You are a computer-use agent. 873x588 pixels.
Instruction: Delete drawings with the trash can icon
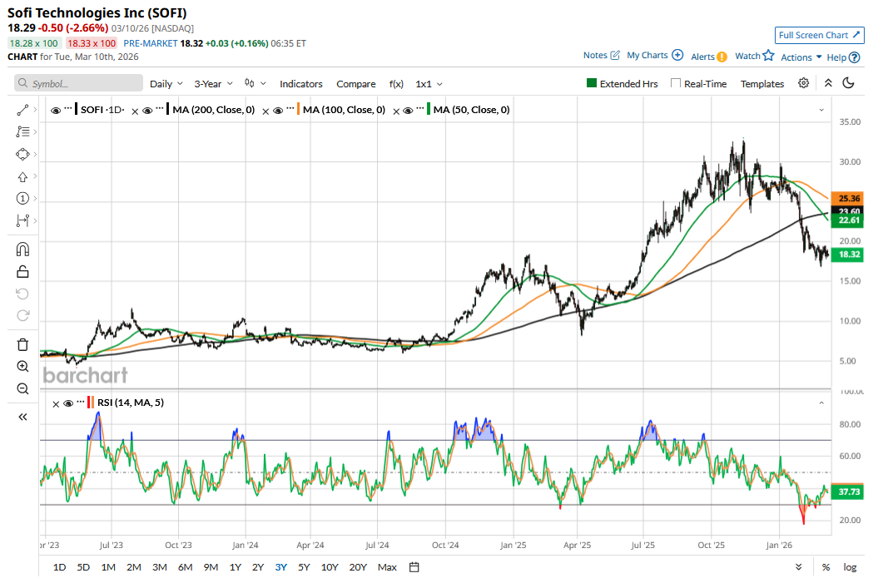[22, 344]
